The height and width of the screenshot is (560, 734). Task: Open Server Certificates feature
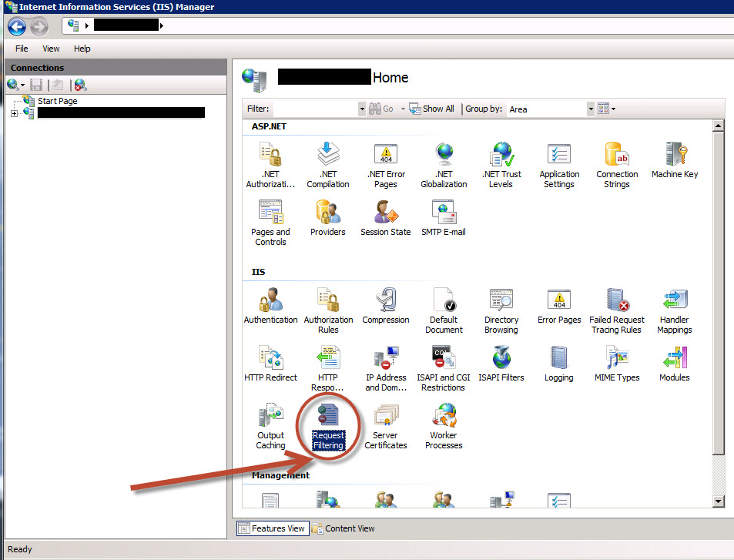[x=386, y=427]
